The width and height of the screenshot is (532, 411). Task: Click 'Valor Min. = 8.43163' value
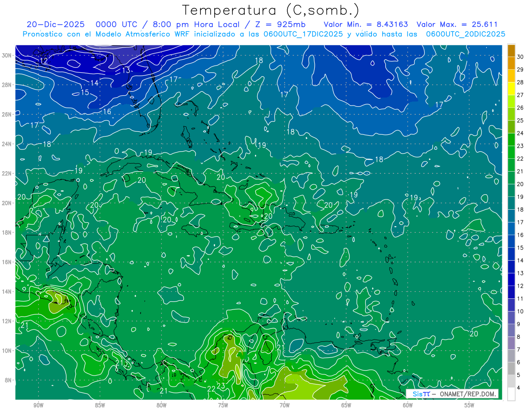pyautogui.click(x=366, y=24)
